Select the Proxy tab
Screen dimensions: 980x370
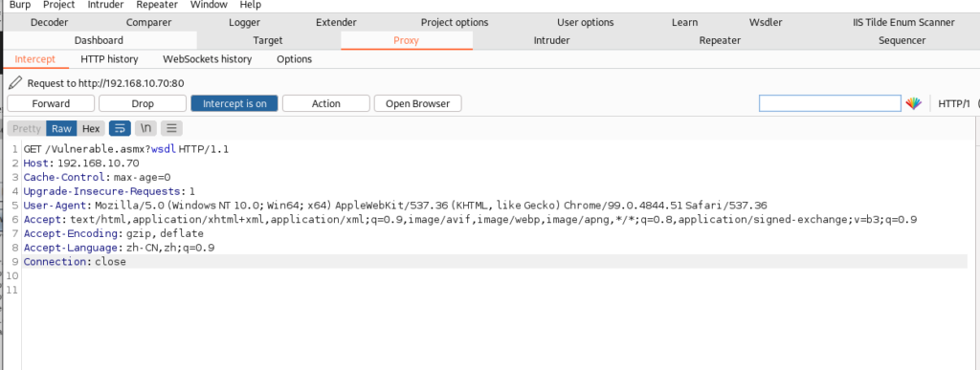[x=406, y=40]
